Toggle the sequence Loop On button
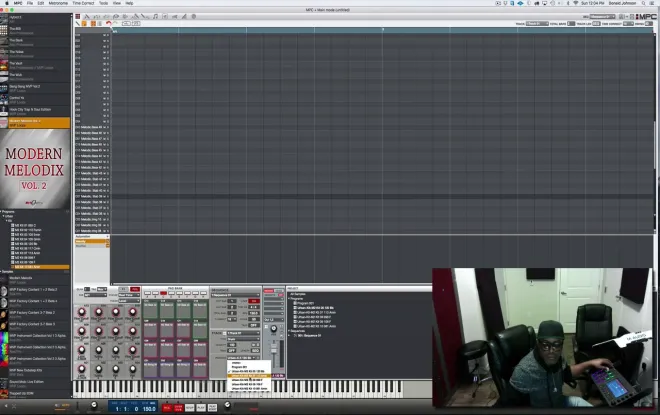The width and height of the screenshot is (660, 415). (254, 301)
